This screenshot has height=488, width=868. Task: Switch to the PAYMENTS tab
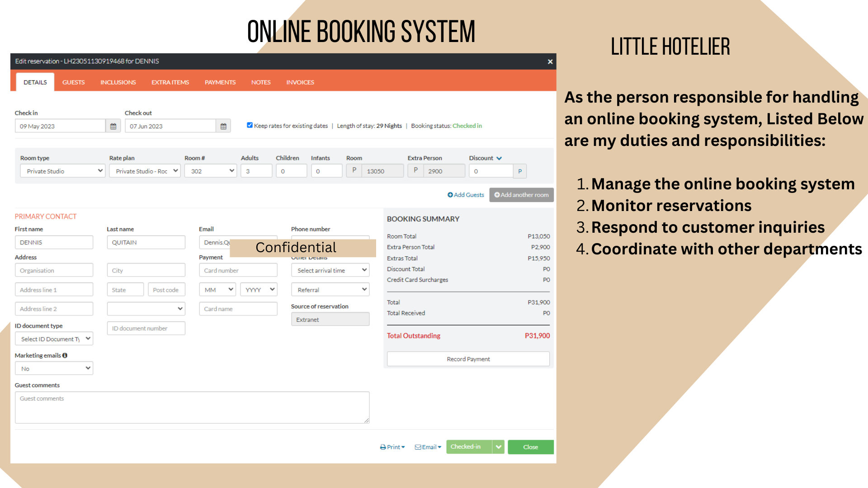tap(220, 82)
